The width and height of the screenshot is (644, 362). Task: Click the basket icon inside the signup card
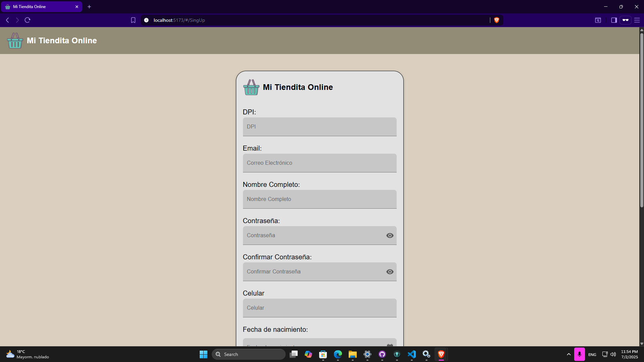(x=251, y=87)
